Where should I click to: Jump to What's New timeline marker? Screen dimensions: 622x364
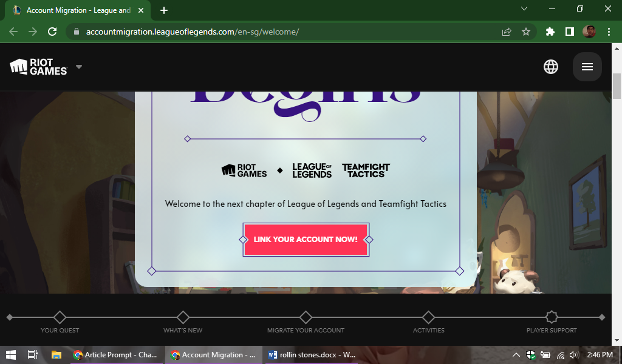(183, 317)
